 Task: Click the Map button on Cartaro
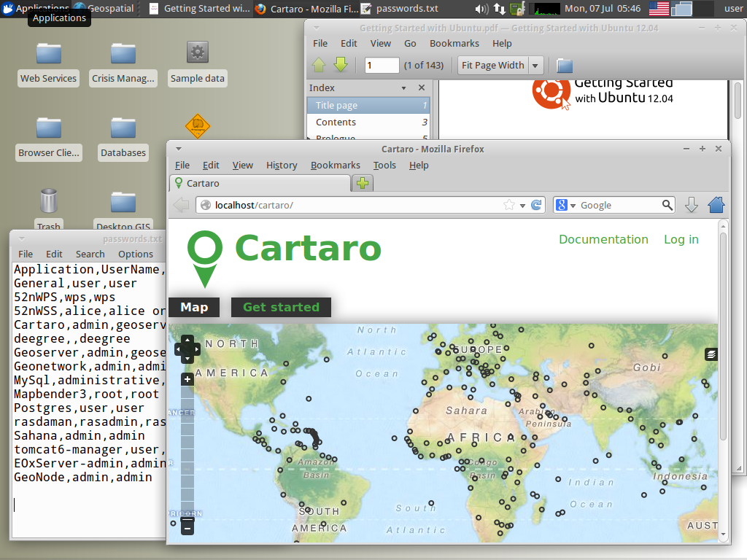(x=194, y=307)
